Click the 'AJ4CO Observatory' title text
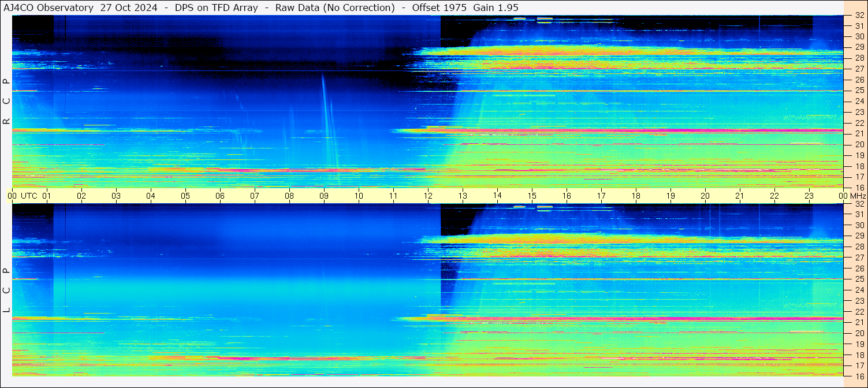Viewport: 868px width, 388px height. [x=49, y=8]
